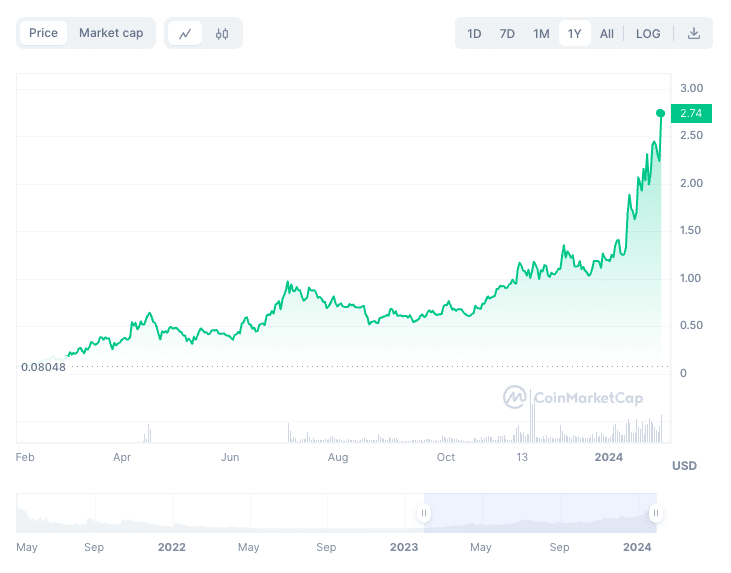This screenshot has width=731, height=573.
Task: Select the Price tab
Action: [43, 33]
